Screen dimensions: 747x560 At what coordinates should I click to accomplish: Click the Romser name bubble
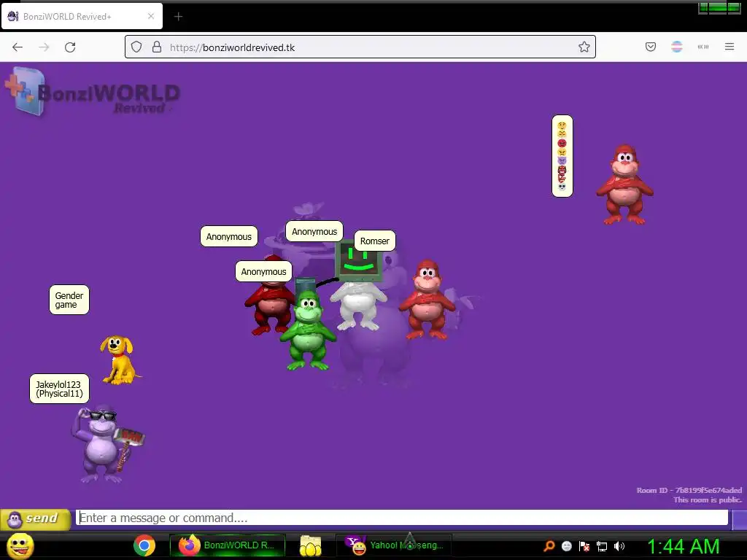[x=374, y=241]
